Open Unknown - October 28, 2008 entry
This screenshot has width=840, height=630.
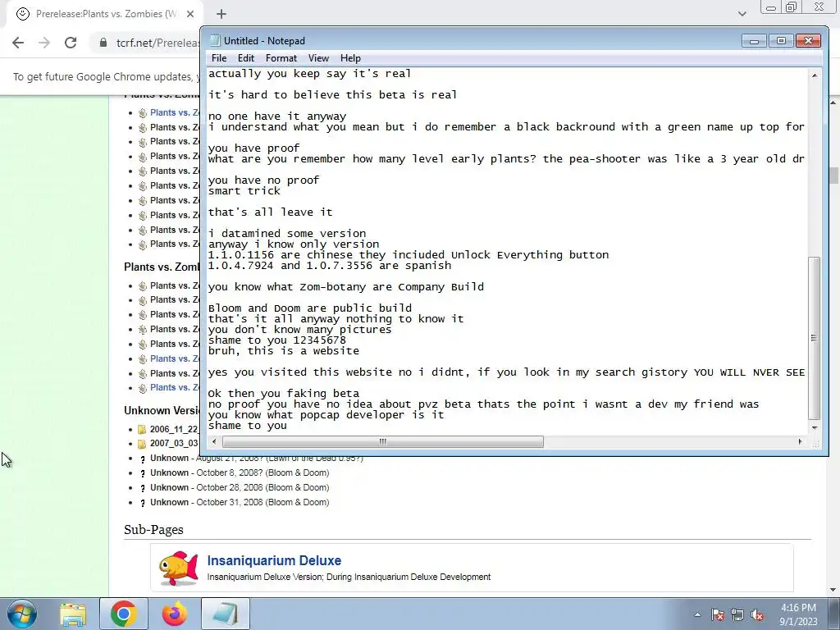(240, 487)
